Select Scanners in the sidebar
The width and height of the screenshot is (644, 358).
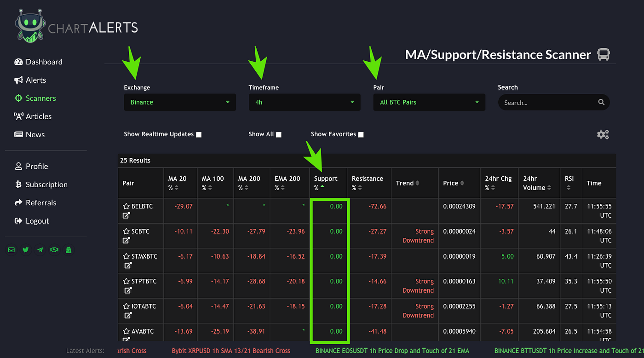pos(35,98)
